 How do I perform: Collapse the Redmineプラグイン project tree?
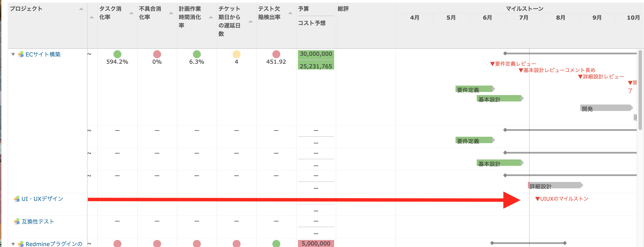(x=13, y=244)
